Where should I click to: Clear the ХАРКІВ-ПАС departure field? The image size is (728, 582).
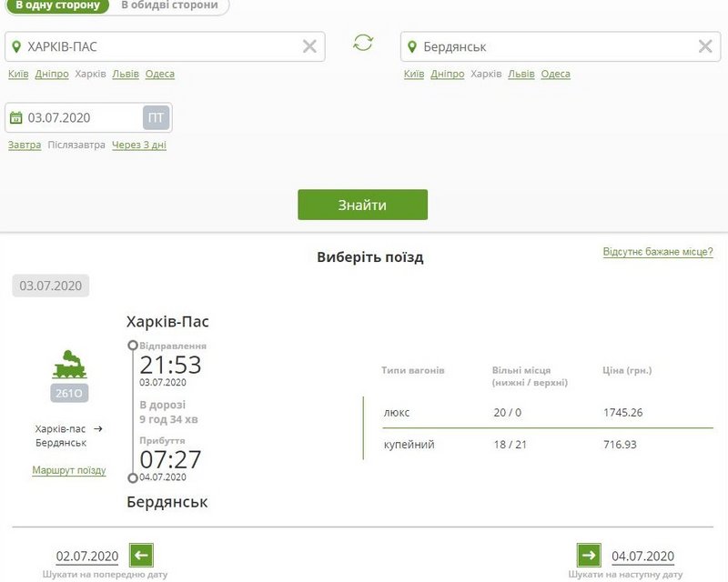309,46
